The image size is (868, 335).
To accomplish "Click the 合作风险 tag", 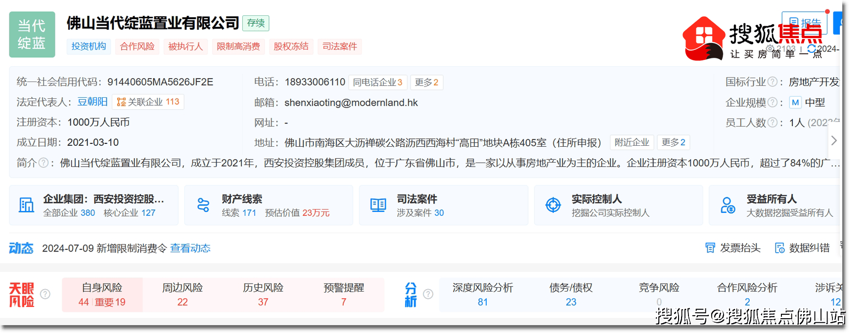I will (137, 46).
